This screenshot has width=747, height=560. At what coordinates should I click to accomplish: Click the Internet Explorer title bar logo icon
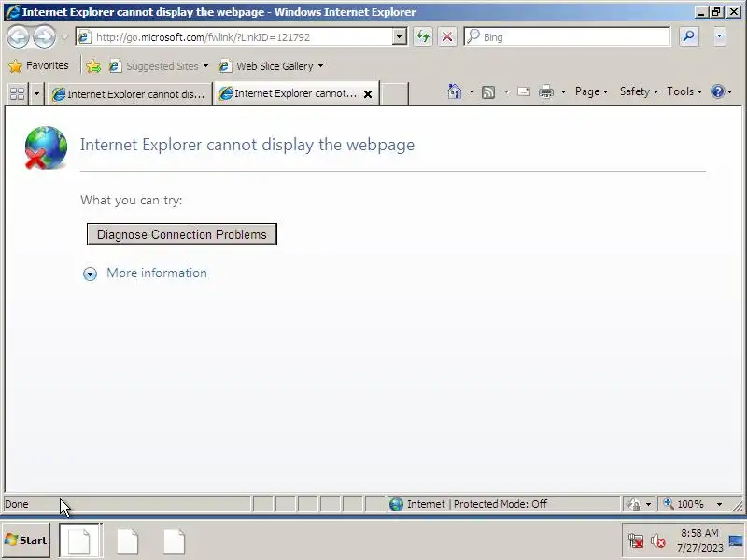pos(13,11)
